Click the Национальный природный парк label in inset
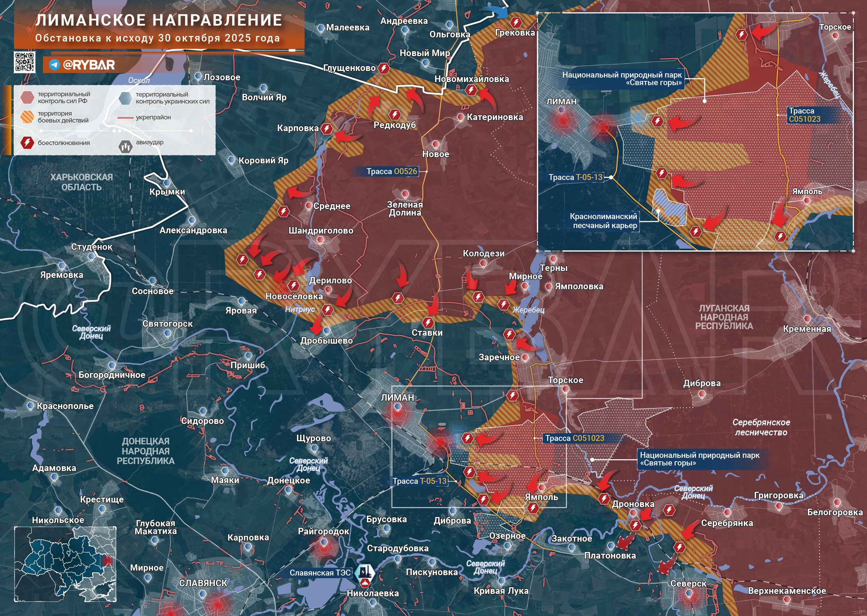 [x=622, y=79]
